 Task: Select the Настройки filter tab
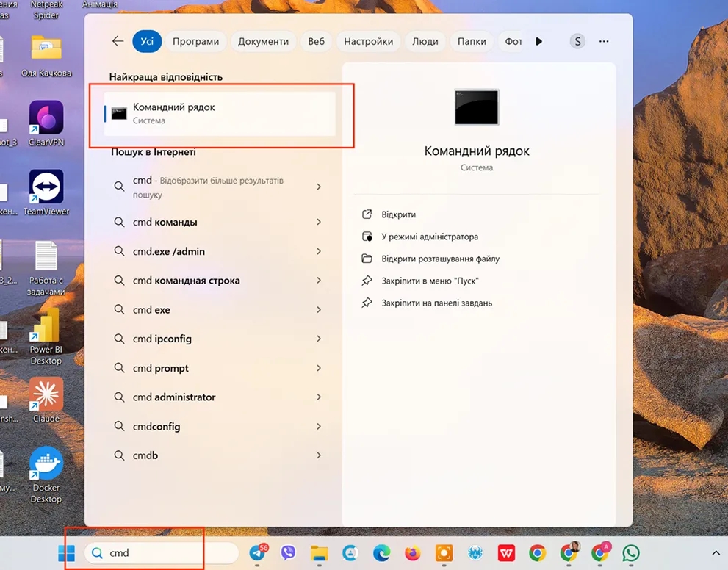368,41
